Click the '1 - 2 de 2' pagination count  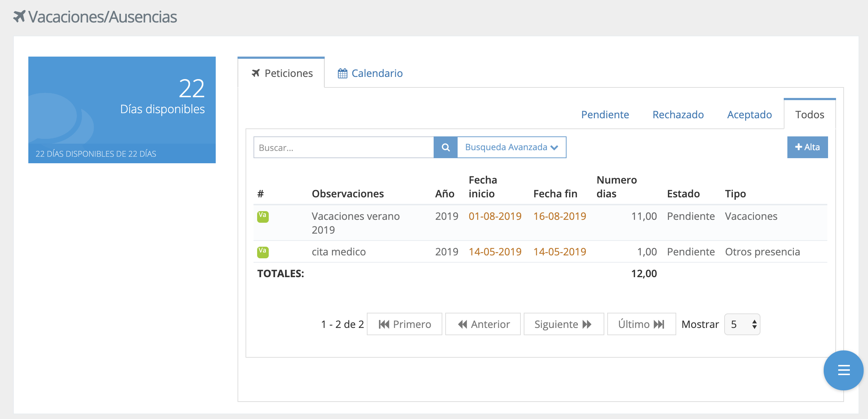(x=342, y=324)
